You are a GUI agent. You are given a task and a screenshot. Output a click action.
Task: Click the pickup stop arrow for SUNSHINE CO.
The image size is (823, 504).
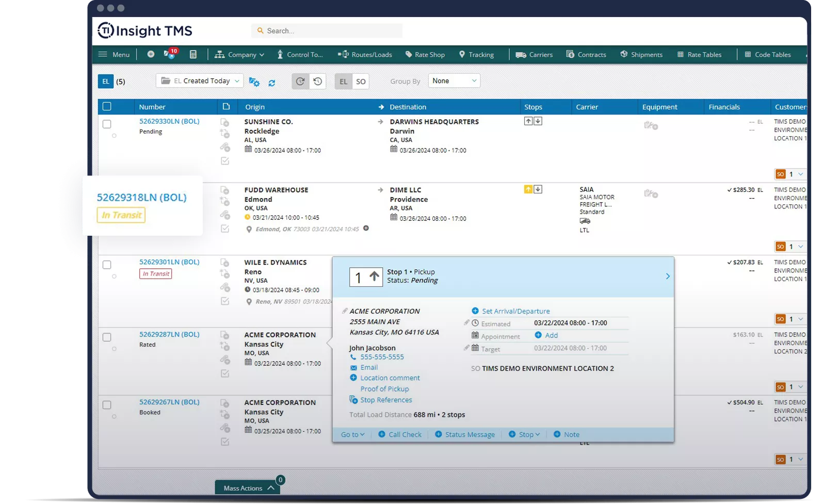(528, 121)
